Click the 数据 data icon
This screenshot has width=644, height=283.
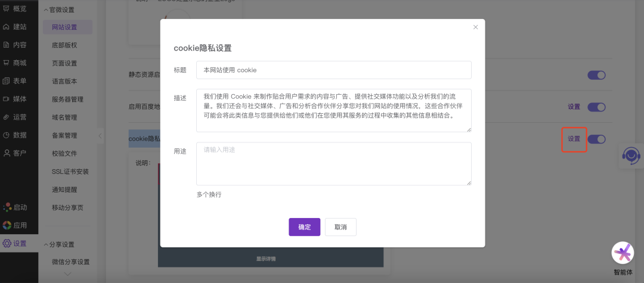pyautogui.click(x=7, y=135)
